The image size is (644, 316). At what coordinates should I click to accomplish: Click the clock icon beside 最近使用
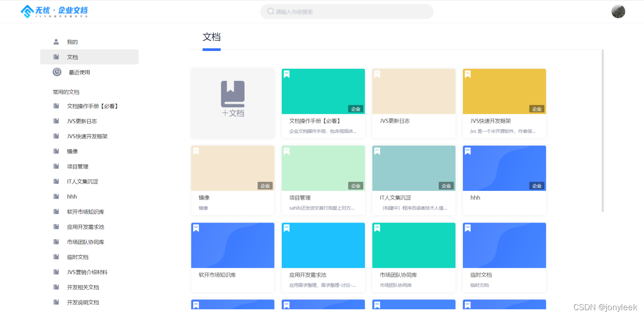point(57,72)
